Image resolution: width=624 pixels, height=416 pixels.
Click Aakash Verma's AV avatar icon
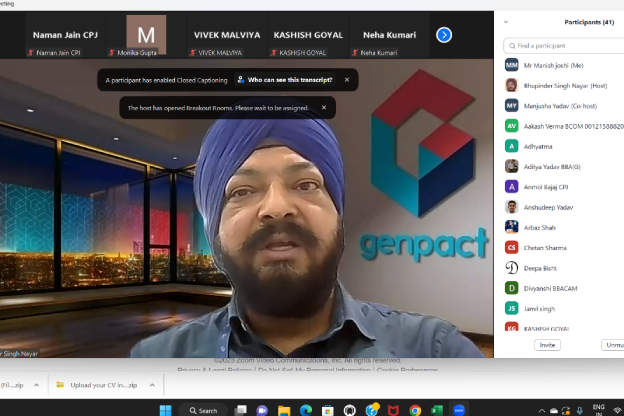point(511,126)
